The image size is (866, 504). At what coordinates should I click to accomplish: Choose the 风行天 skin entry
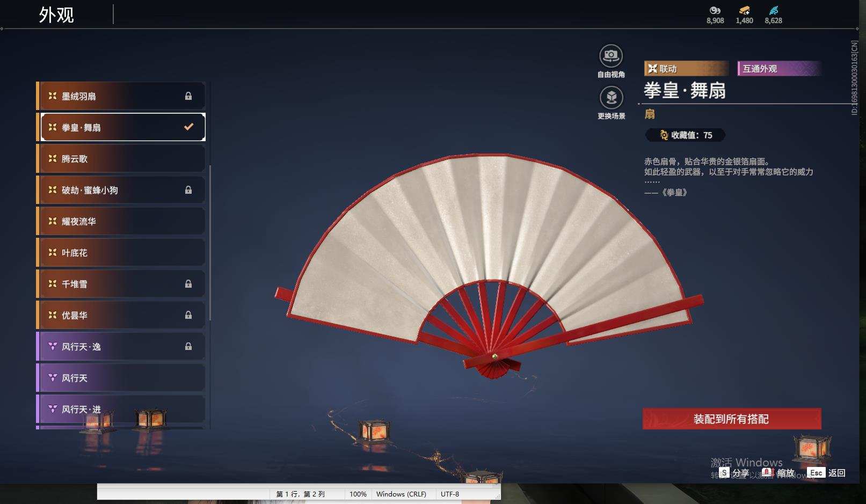(x=121, y=378)
